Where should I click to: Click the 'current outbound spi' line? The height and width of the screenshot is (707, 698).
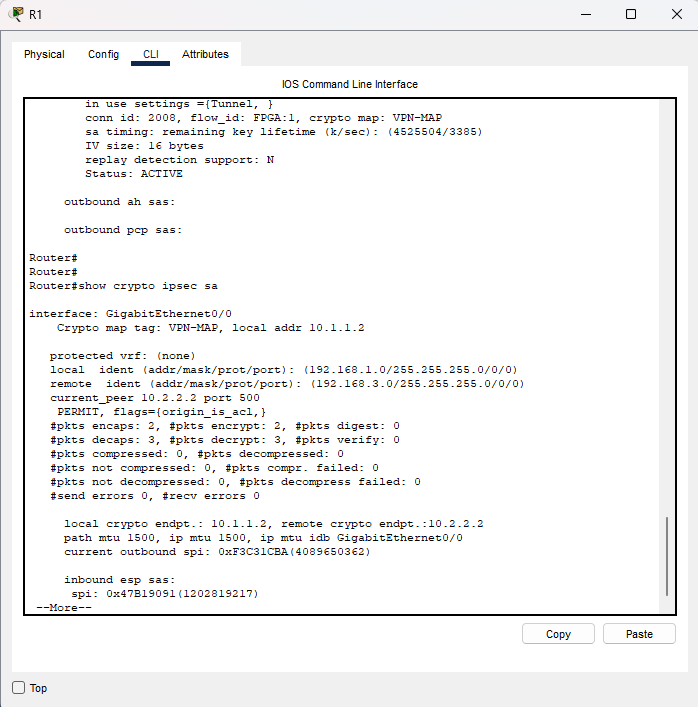point(217,551)
